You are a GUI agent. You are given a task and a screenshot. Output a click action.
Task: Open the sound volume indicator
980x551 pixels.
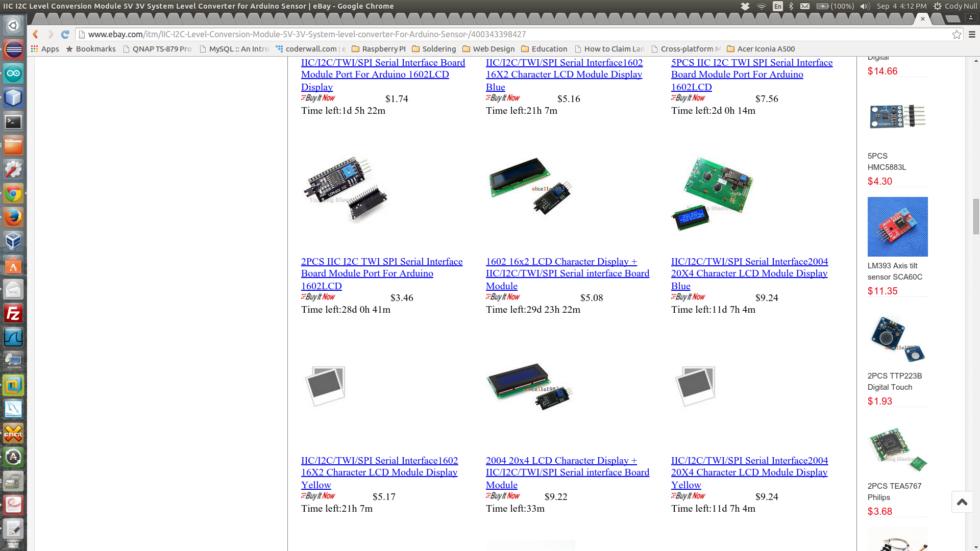point(865,6)
